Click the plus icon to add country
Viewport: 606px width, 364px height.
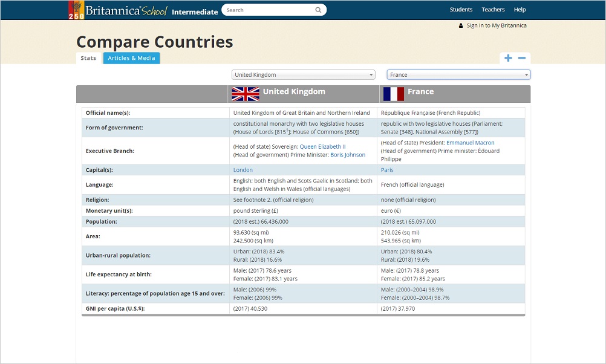(508, 58)
